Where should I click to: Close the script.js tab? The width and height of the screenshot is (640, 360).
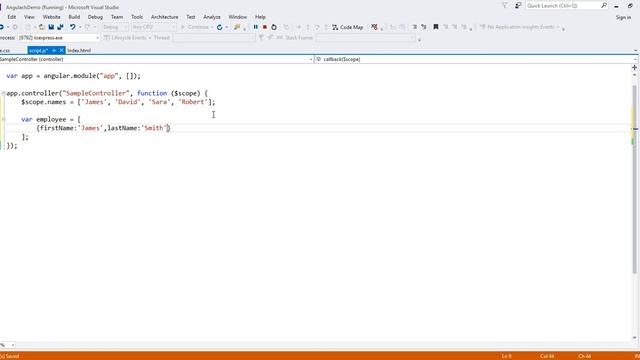pos(61,50)
